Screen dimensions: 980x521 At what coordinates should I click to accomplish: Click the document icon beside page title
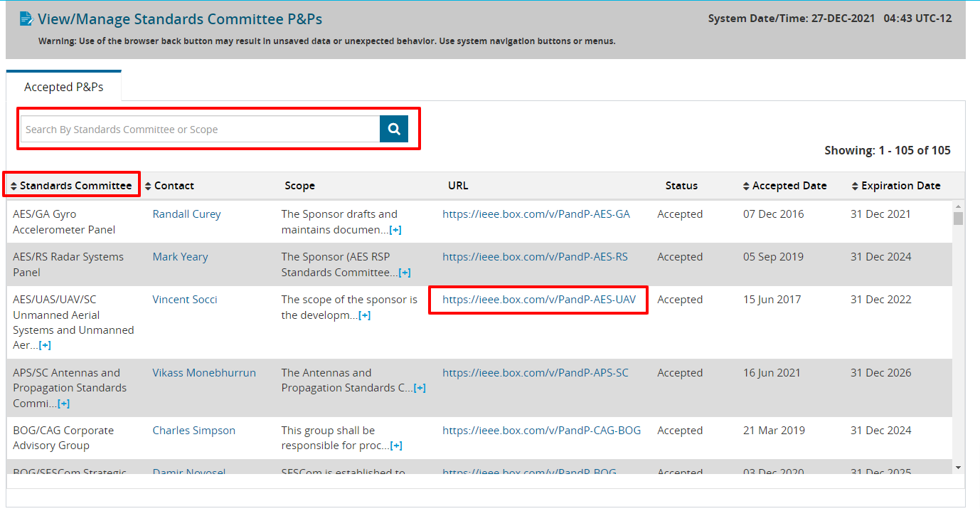point(26,19)
